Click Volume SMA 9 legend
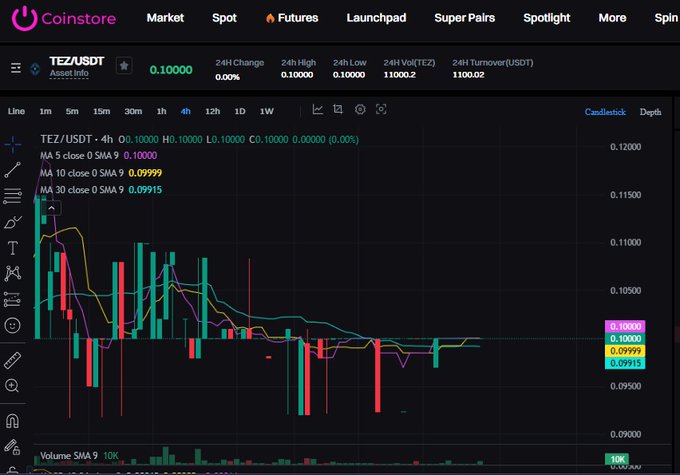The width and height of the screenshot is (680, 475). pyautogui.click(x=69, y=455)
